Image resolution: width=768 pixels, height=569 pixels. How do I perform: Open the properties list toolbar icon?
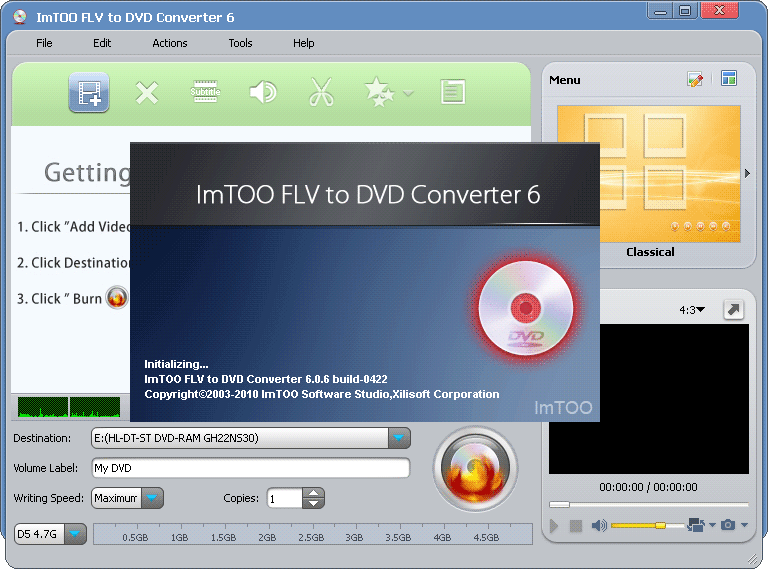tap(453, 92)
